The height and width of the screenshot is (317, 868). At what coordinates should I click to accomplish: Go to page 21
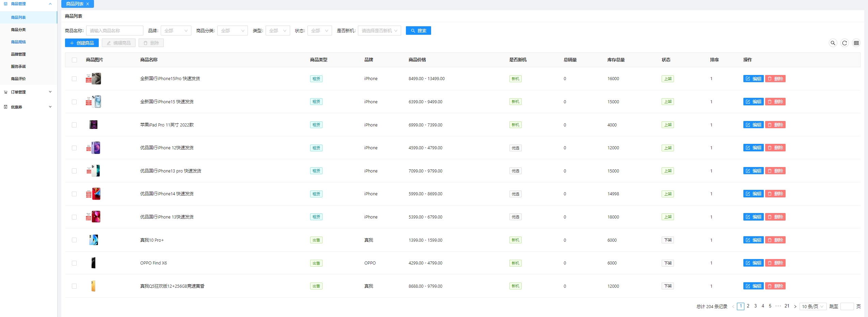pyautogui.click(x=787, y=306)
